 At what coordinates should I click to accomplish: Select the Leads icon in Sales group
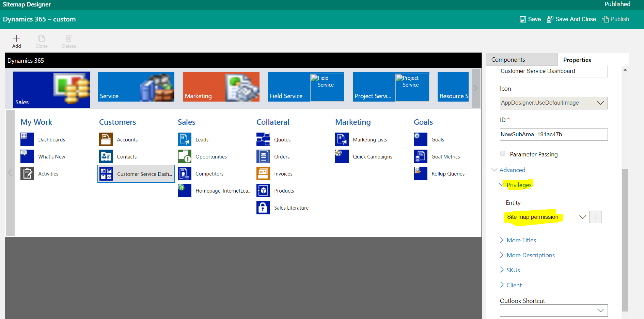point(184,139)
